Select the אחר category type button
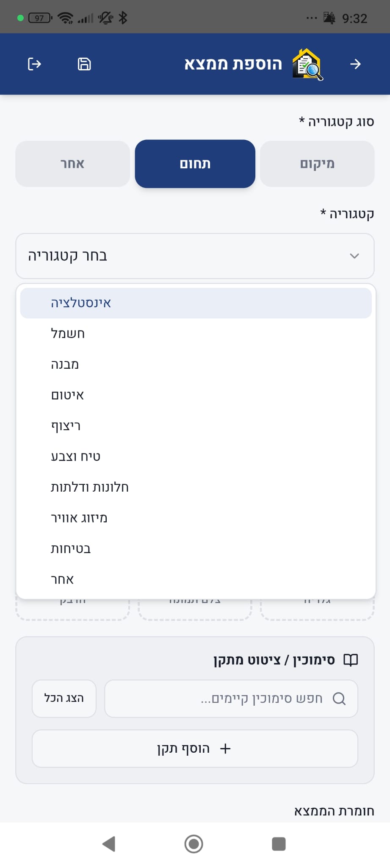390x868 pixels. (x=72, y=164)
